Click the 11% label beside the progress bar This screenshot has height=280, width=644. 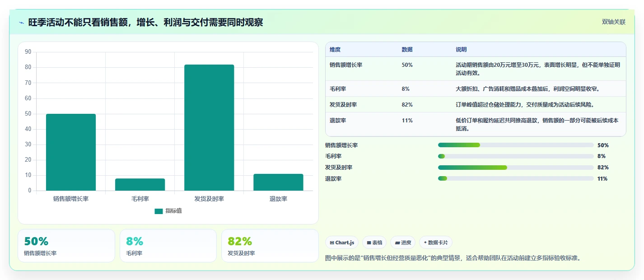pyautogui.click(x=602, y=178)
